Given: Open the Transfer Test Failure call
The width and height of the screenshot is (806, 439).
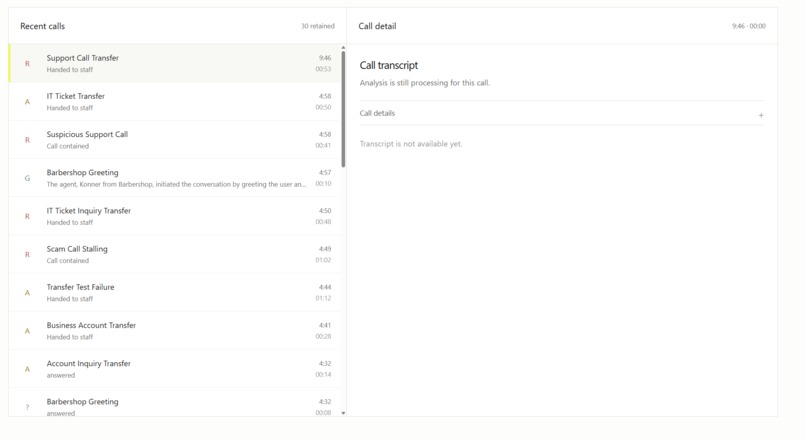Looking at the screenshot, I should click(174, 292).
